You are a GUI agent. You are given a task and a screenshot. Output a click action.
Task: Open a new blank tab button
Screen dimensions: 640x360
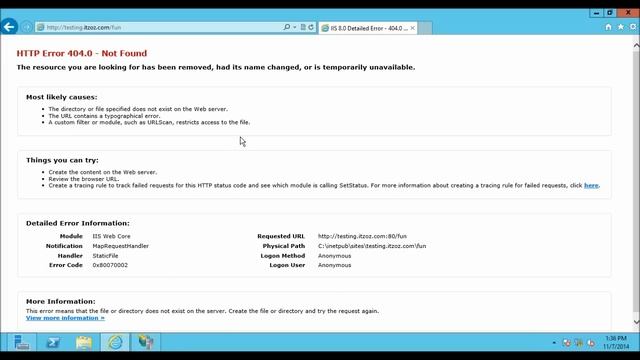point(425,28)
